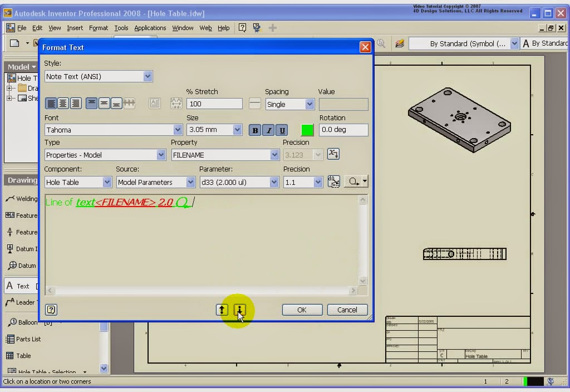Open the Component dropdown showing Hole Table
This screenshot has height=392, width=570.
(106, 182)
